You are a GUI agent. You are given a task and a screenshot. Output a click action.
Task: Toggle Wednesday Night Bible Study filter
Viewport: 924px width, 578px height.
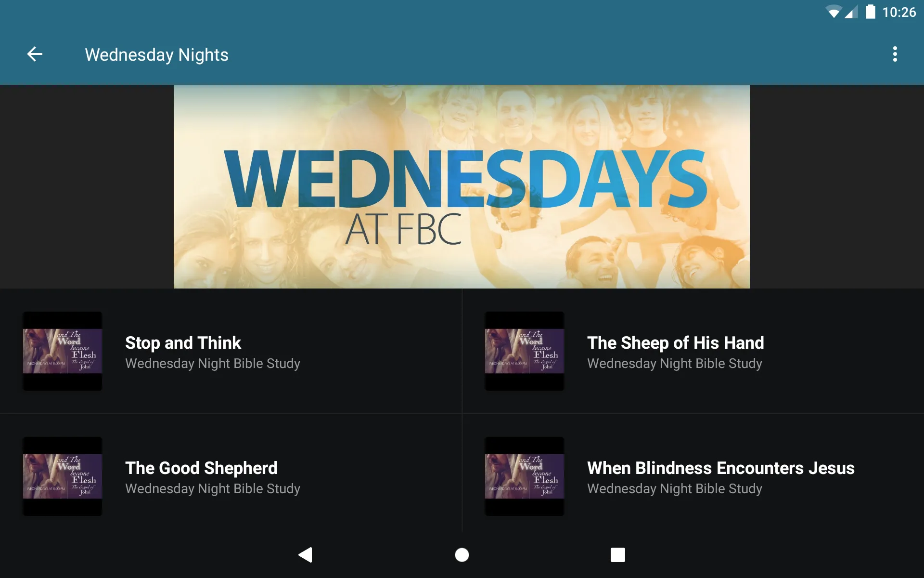(213, 364)
